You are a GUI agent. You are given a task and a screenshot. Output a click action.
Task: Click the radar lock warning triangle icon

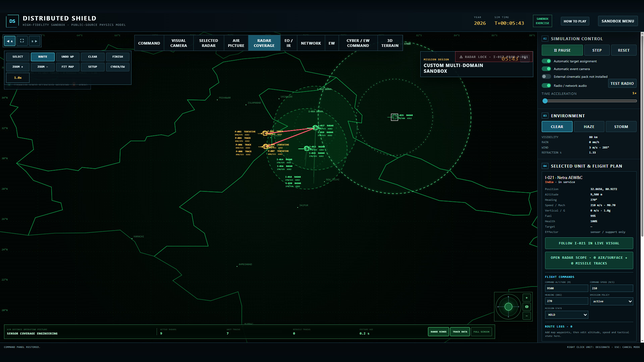point(461,57)
